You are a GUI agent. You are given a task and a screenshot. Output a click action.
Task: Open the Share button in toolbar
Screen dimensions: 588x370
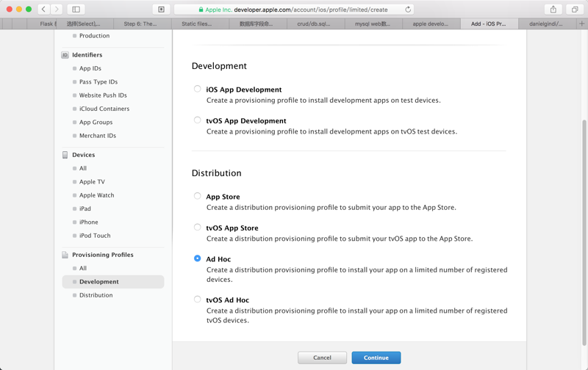553,10
